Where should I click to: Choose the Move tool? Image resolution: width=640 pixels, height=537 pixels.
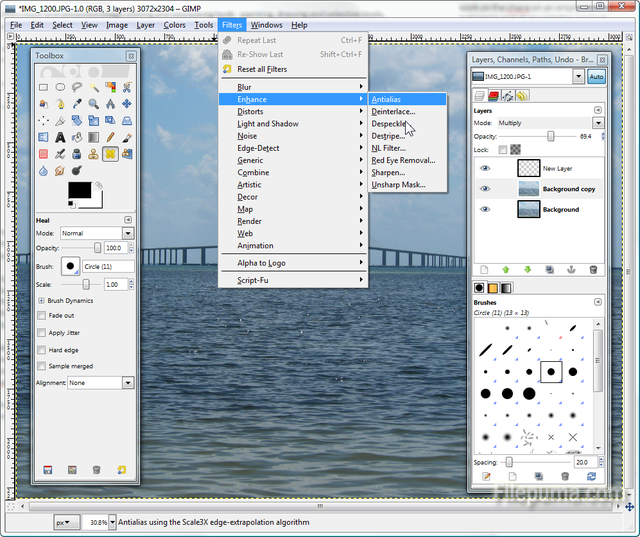tap(127, 103)
